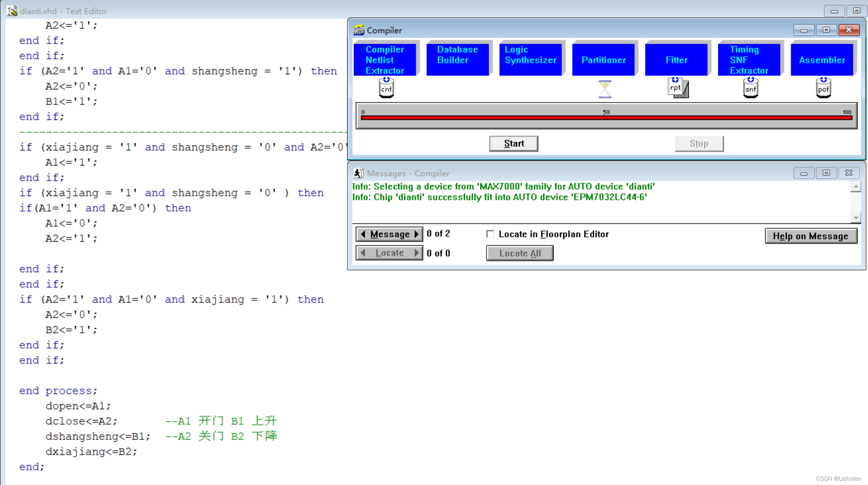
Task: Click the red compile progress bar
Action: 606,118
